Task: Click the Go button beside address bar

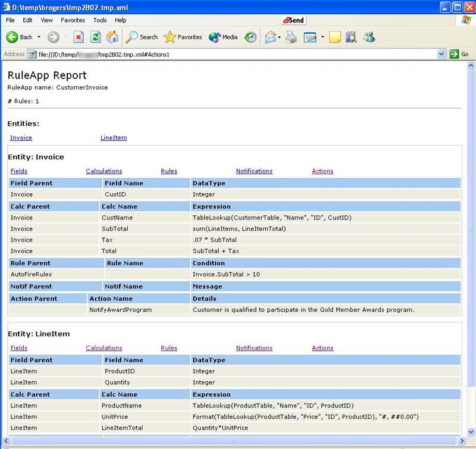Action: point(459,54)
